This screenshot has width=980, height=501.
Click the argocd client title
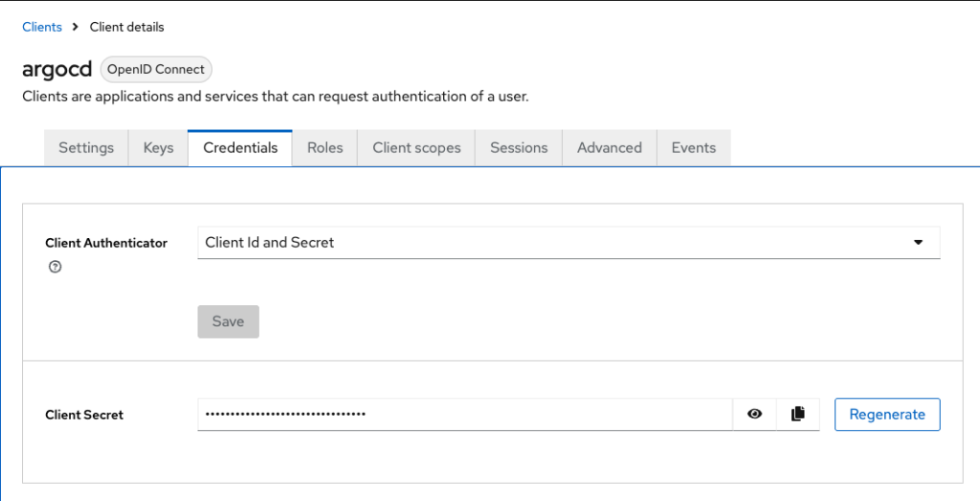point(56,70)
